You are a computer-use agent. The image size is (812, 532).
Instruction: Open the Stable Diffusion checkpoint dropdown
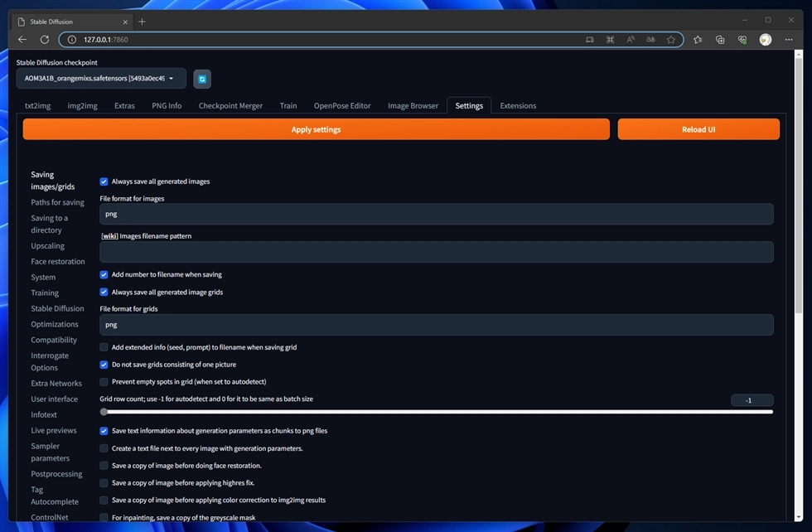click(x=101, y=78)
